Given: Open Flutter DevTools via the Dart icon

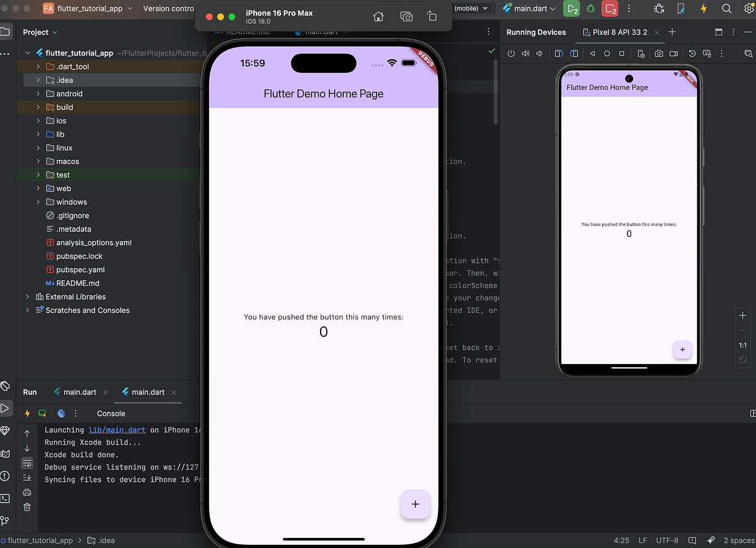Looking at the screenshot, I should pyautogui.click(x=60, y=413).
